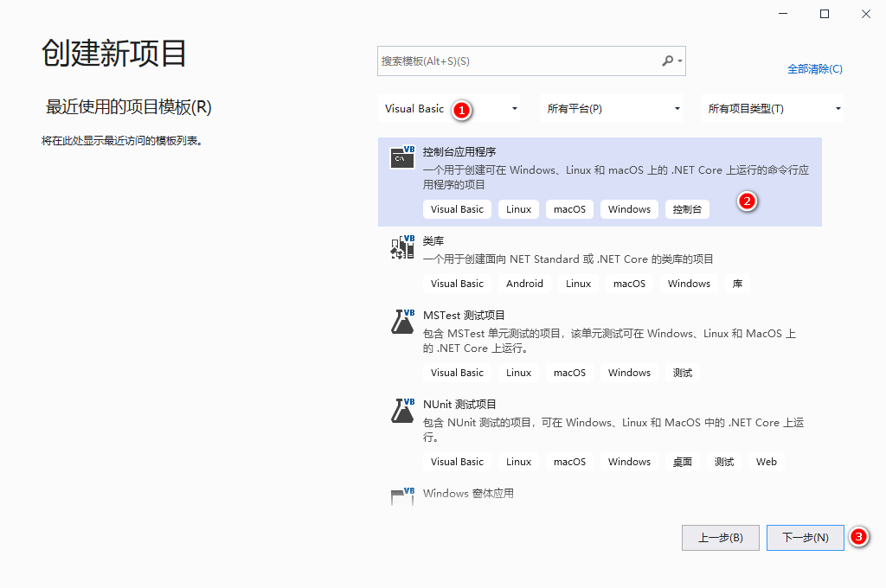Click macOS tag under 类库
This screenshot has width=886, height=588.
(x=630, y=284)
